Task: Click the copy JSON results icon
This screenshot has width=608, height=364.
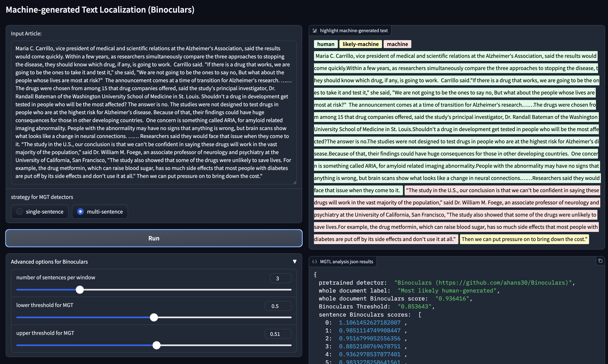Action: pos(600,261)
